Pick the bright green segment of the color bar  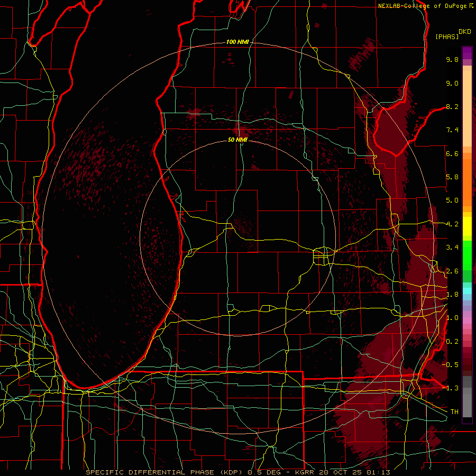[x=467, y=255]
